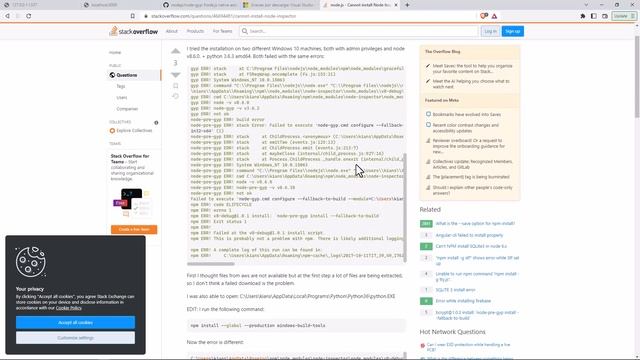Click the code block horizontal scrollbar
640x360 pixels.
tap(211, 264)
